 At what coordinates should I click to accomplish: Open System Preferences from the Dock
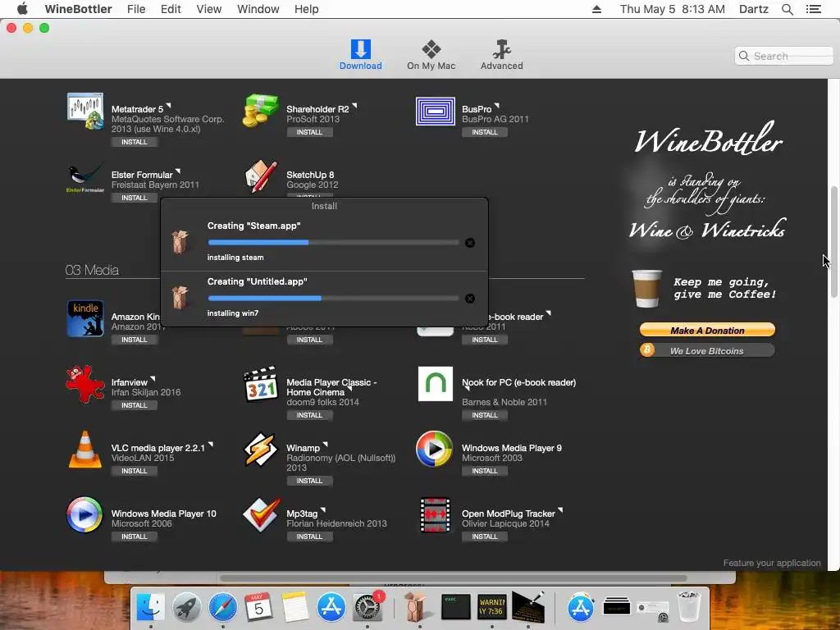(367, 608)
